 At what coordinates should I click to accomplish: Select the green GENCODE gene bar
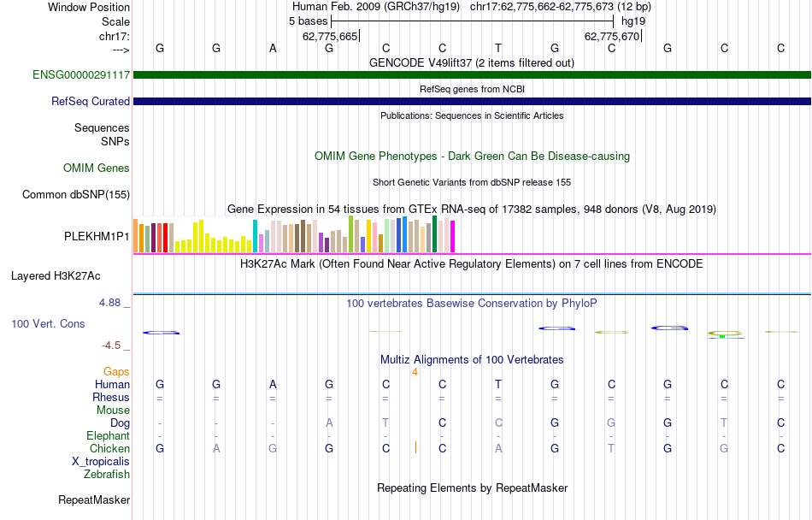coord(472,74)
